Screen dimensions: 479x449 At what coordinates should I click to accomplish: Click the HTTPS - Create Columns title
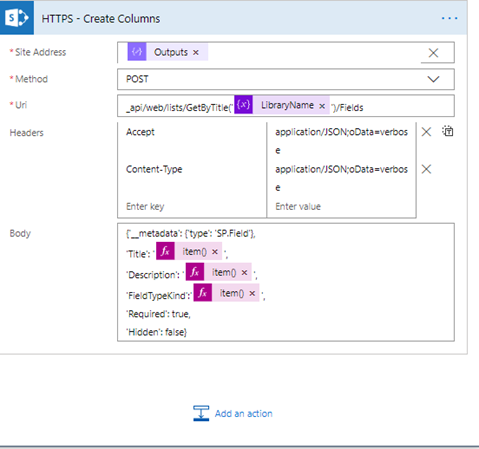[x=101, y=19]
